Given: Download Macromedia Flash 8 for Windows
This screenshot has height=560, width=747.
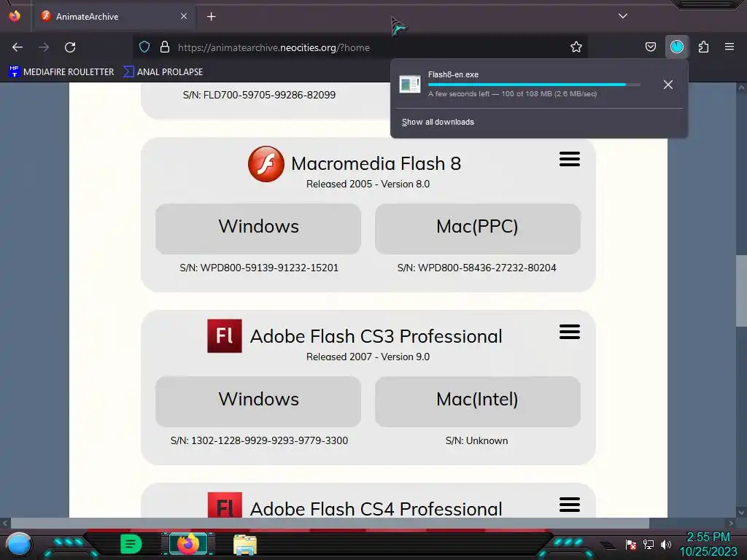Looking at the screenshot, I should [x=258, y=228].
